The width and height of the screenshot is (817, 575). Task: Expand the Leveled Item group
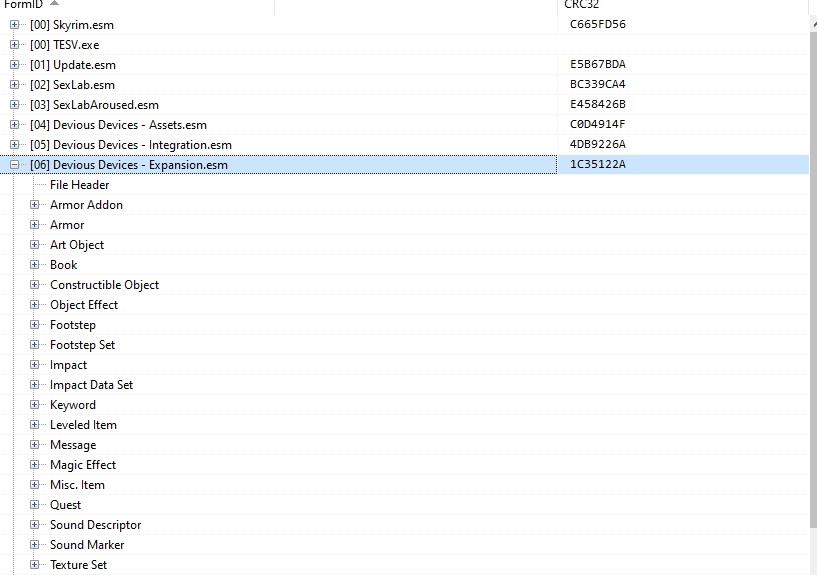[34, 424]
